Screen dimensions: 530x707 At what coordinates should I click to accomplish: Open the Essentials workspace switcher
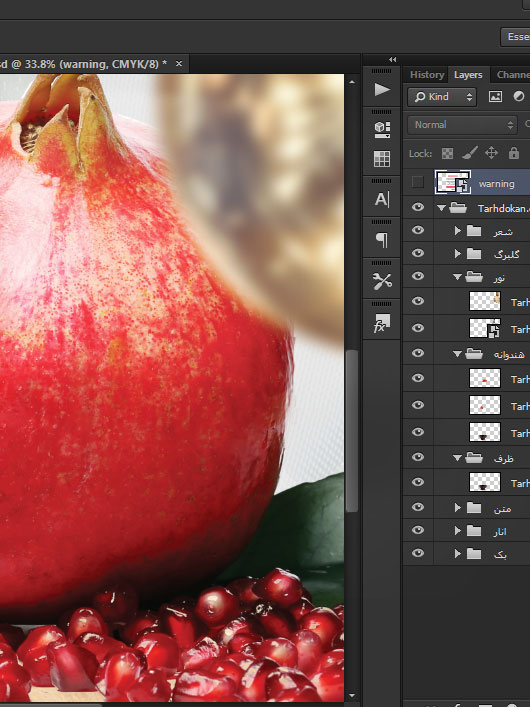[x=516, y=37]
